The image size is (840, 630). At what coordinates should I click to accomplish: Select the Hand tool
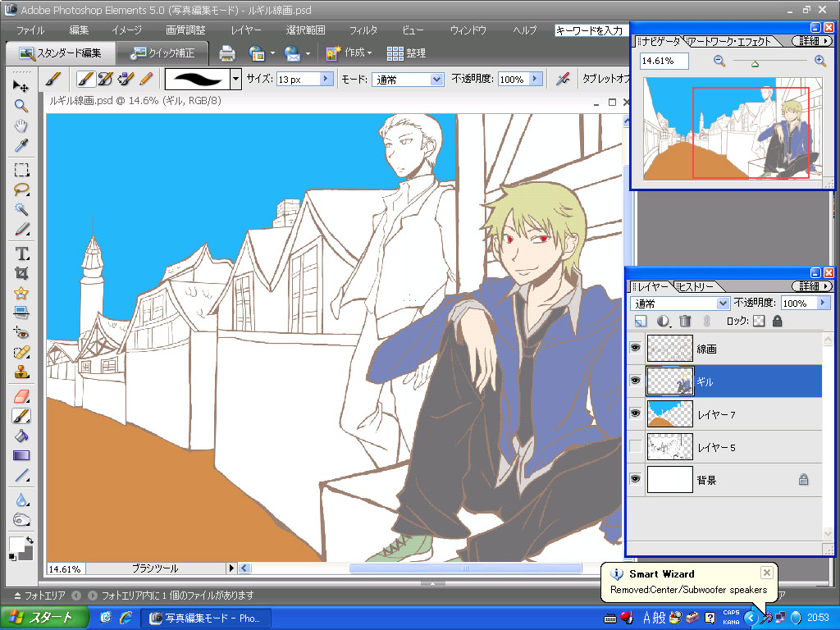pos(21,126)
